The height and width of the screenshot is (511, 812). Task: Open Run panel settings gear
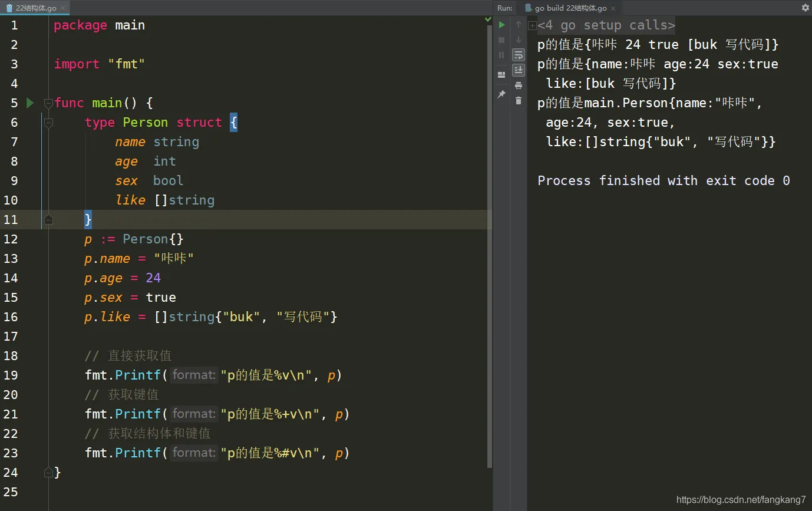(806, 8)
